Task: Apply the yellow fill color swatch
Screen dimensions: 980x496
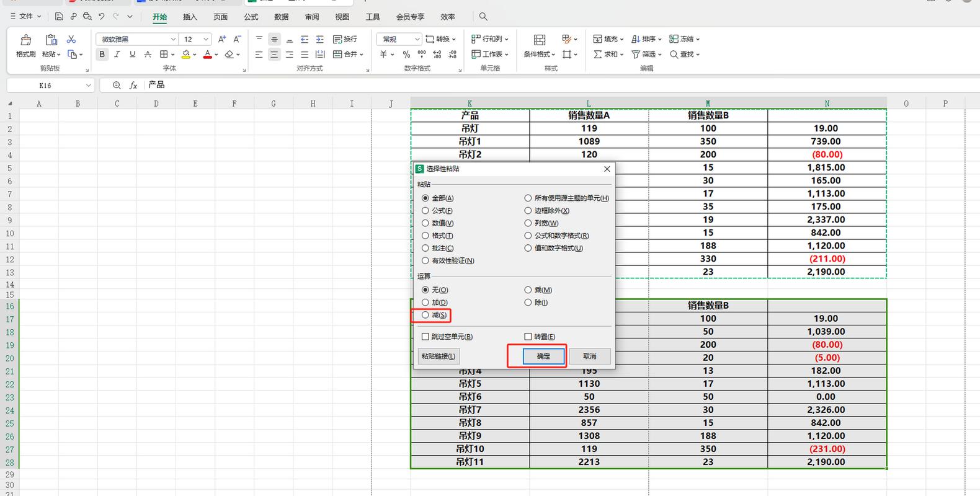Action: (x=185, y=55)
